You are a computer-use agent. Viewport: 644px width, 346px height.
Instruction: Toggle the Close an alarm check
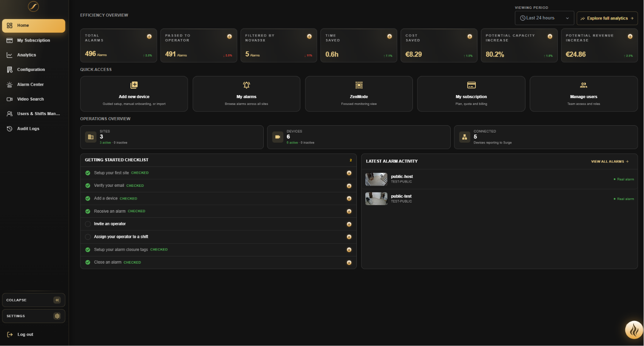coord(88,262)
